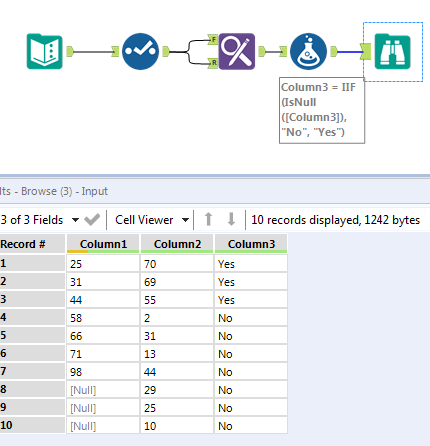The image size is (430, 446).
Task: Click the Record # header
Action: pyautogui.click(x=32, y=244)
